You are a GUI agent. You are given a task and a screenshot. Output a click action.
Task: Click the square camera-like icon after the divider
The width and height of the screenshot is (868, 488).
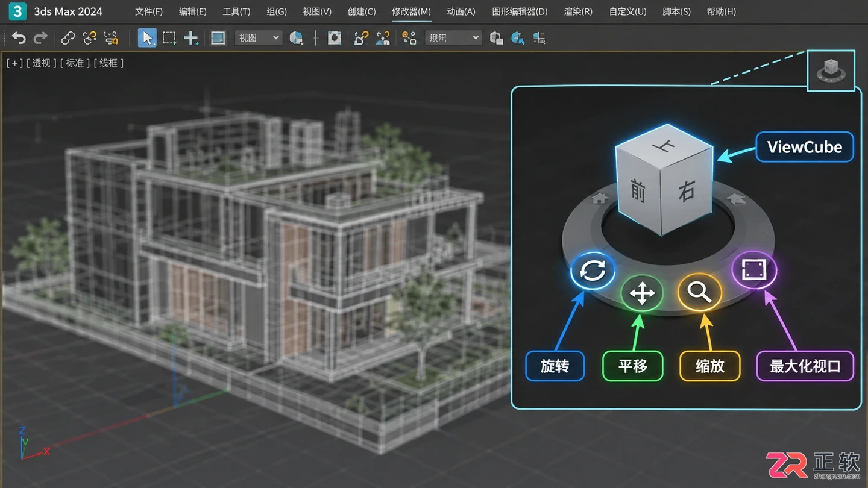pyautogui.click(x=335, y=39)
